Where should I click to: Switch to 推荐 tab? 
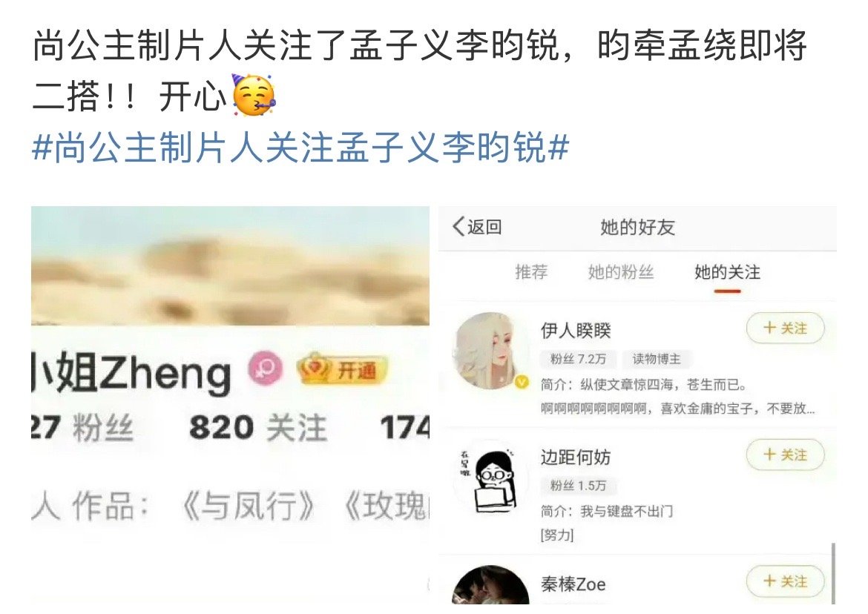(531, 272)
